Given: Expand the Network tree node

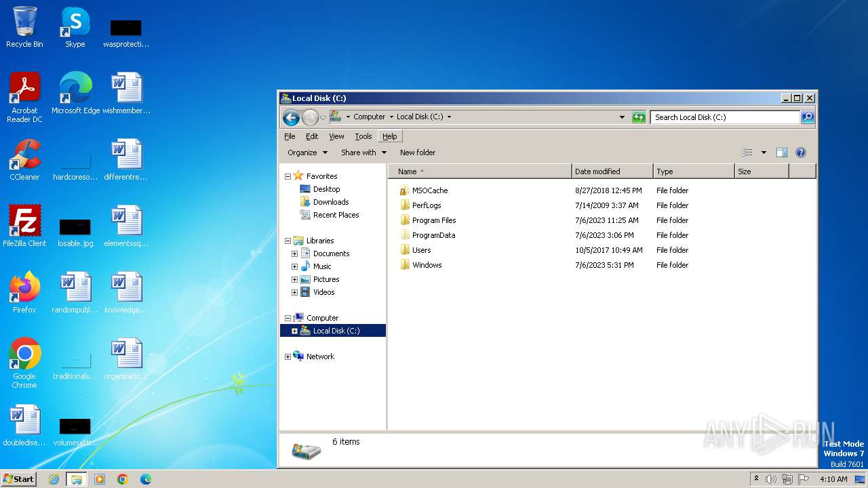Looking at the screenshot, I should pos(288,357).
